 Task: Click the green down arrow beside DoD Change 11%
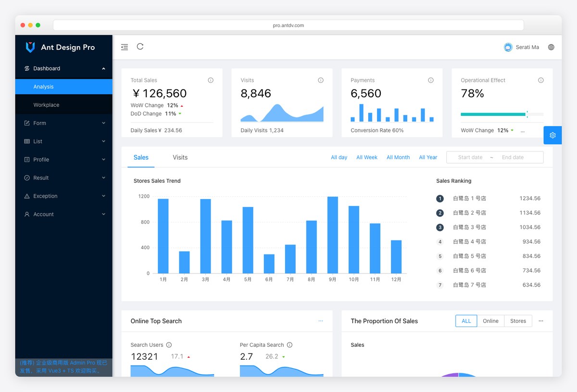180,114
